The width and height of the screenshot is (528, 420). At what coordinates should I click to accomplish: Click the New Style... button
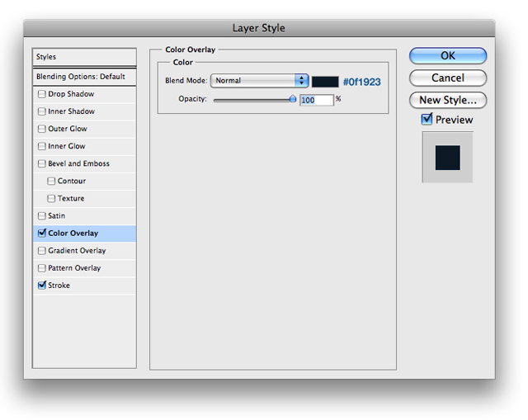[x=448, y=100]
